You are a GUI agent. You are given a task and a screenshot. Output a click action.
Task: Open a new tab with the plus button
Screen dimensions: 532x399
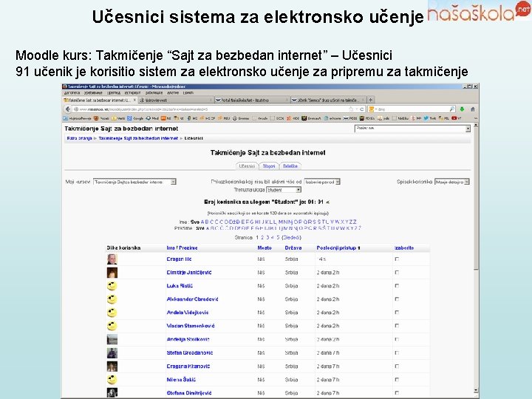(370, 100)
